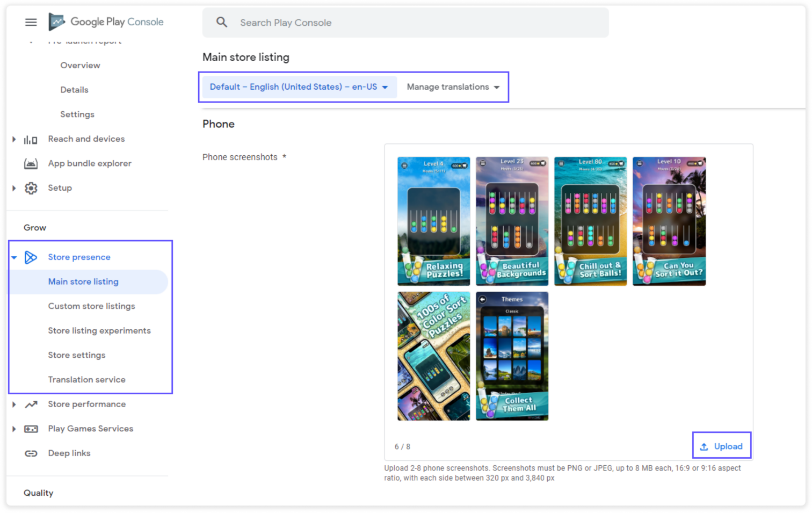The height and width of the screenshot is (513, 812).
Task: Select Custom store listings in the sidebar
Action: click(91, 306)
